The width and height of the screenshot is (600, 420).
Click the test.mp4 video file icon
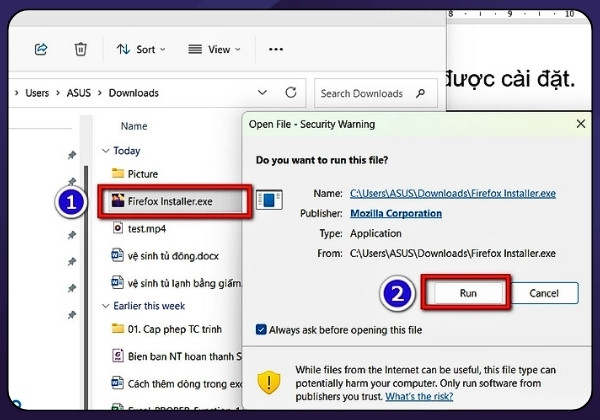(118, 228)
